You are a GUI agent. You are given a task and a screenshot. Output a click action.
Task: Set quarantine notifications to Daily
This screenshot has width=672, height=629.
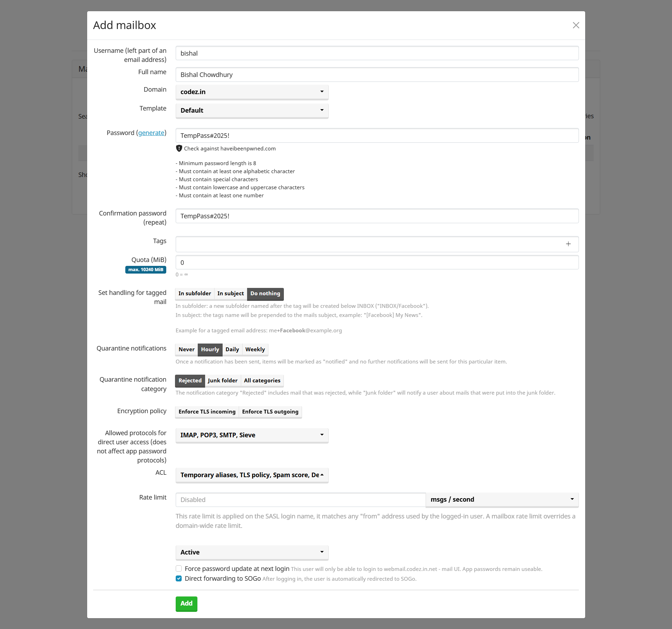click(x=232, y=349)
